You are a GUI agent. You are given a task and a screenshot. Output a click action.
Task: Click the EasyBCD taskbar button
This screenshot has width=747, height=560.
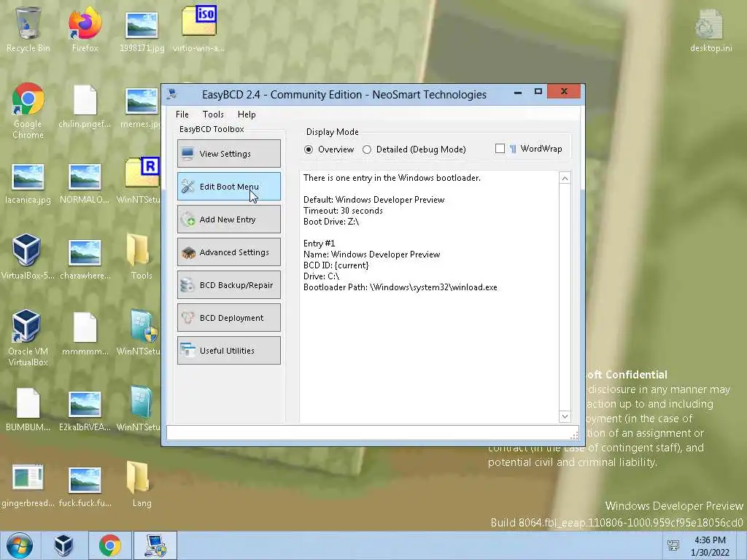(x=155, y=545)
